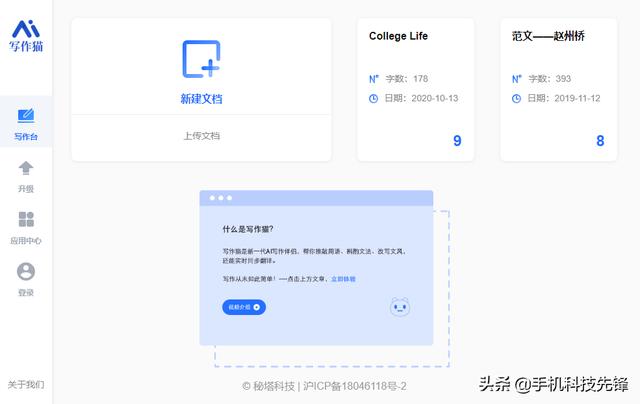Image resolution: width=640 pixels, height=404 pixels.
Task: Click the 日期: 2019-11-12 text
Action: pyautogui.click(x=564, y=98)
